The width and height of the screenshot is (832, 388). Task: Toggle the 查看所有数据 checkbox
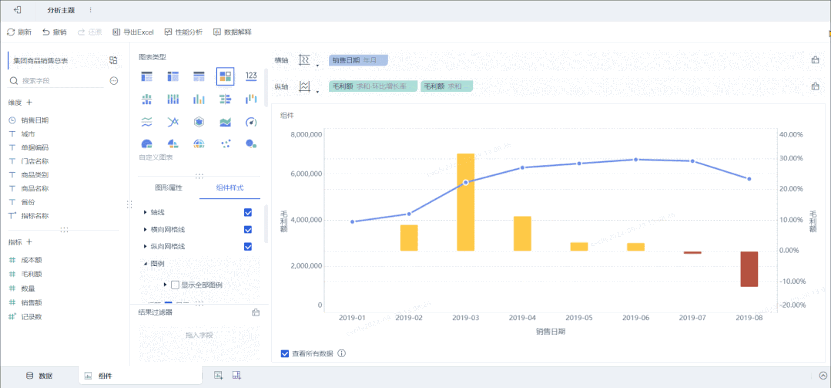[285, 353]
